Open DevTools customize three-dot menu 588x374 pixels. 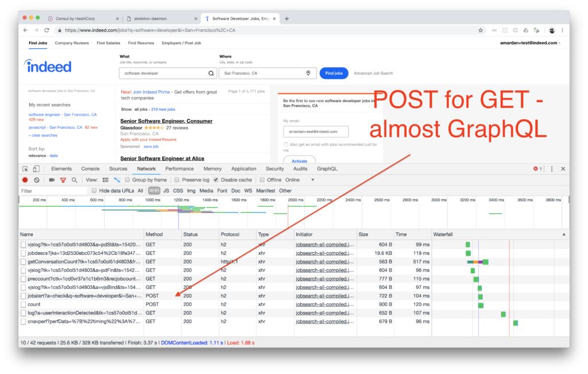(x=552, y=169)
